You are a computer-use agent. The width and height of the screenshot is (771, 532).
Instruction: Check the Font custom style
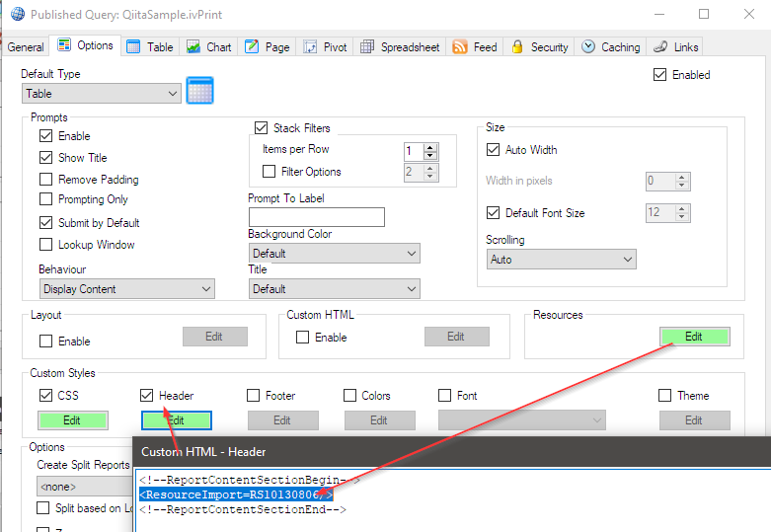pyautogui.click(x=444, y=396)
